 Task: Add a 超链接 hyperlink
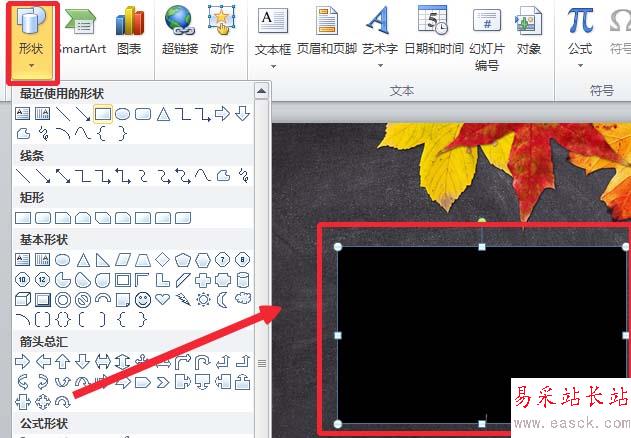coord(180,32)
